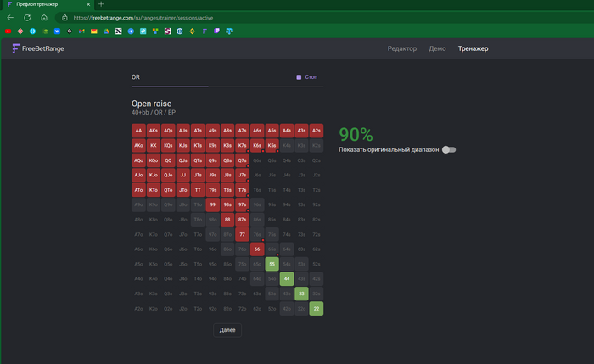
Task: Switch to the Префлоп тренажер browser tab
Action: [x=48, y=4]
